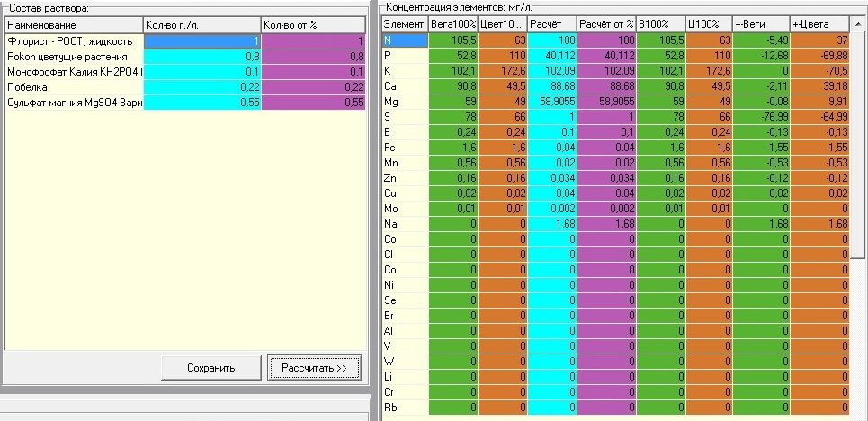Select the highlighted N element cell

tap(405, 40)
